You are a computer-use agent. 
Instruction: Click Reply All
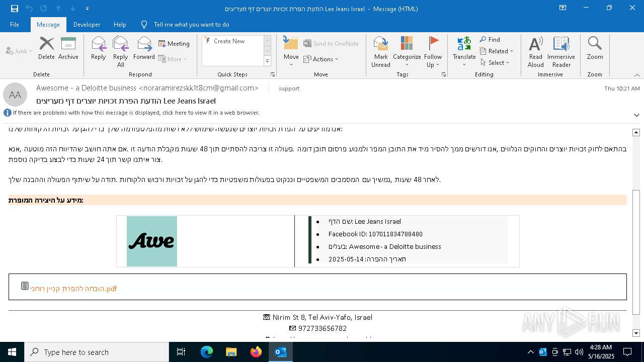pos(121,51)
